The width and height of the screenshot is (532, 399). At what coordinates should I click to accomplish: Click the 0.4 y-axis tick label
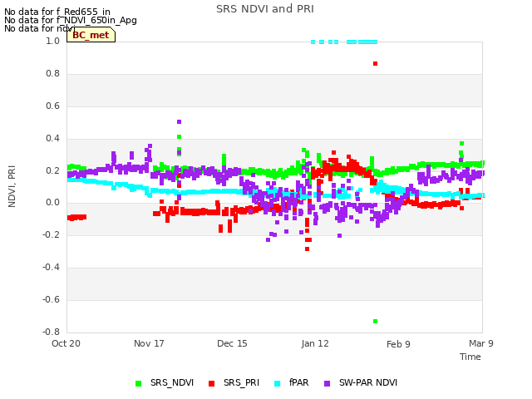(x=53, y=138)
